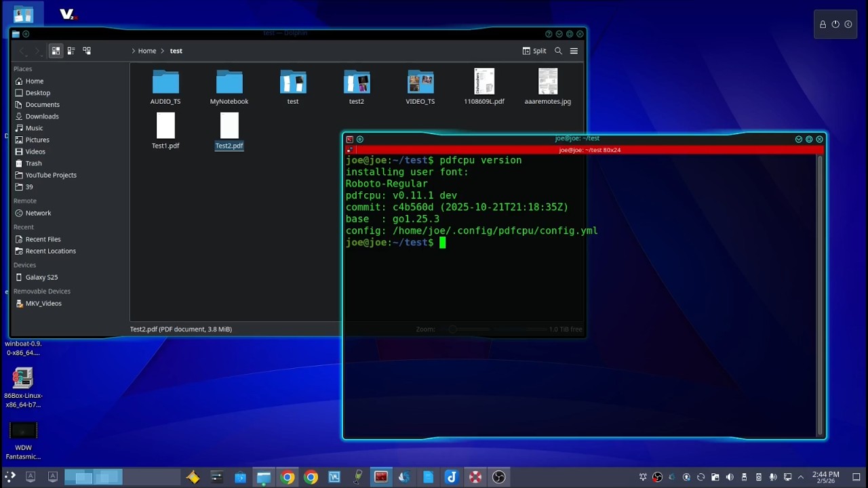Open the terminal window from the taskbar
868x488 pixels.
380,477
